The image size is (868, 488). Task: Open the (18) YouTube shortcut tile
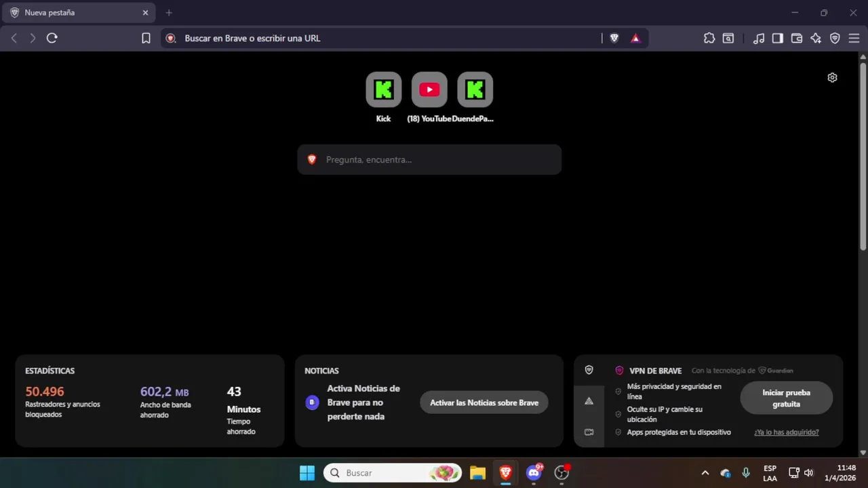429,98
